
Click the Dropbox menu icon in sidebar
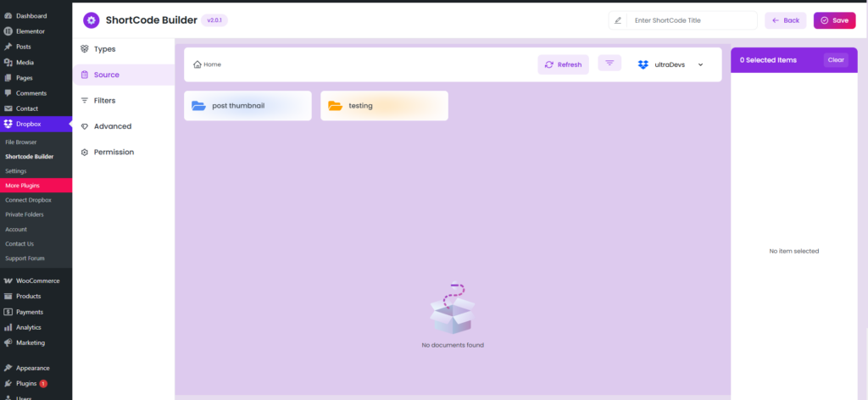[x=8, y=124]
